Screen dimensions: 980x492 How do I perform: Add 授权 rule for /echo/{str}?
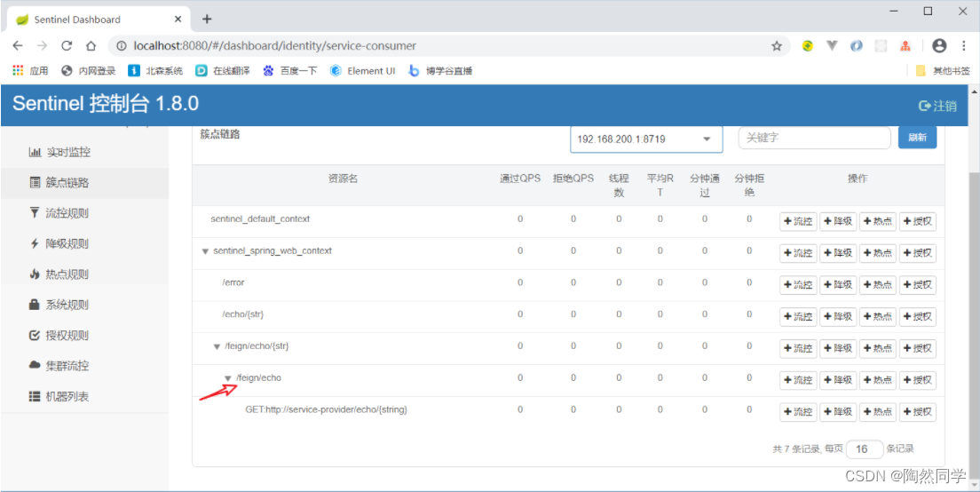tap(918, 317)
